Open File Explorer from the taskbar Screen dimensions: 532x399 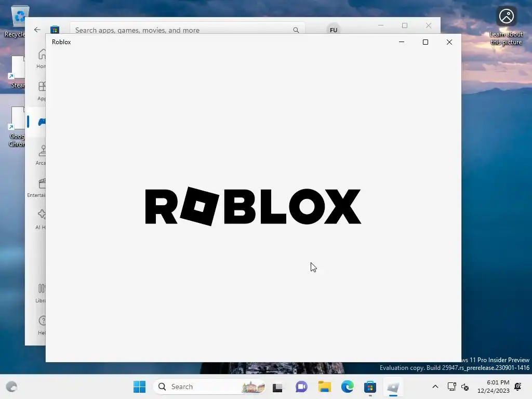(324, 387)
